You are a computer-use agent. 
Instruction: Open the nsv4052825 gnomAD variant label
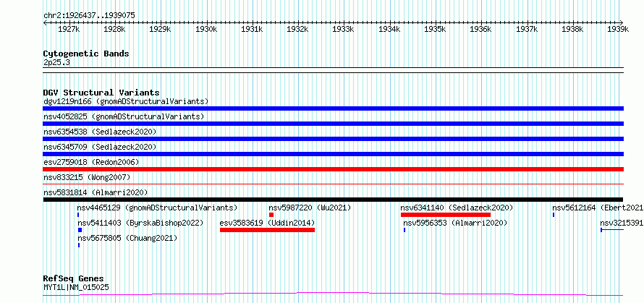tap(124, 116)
